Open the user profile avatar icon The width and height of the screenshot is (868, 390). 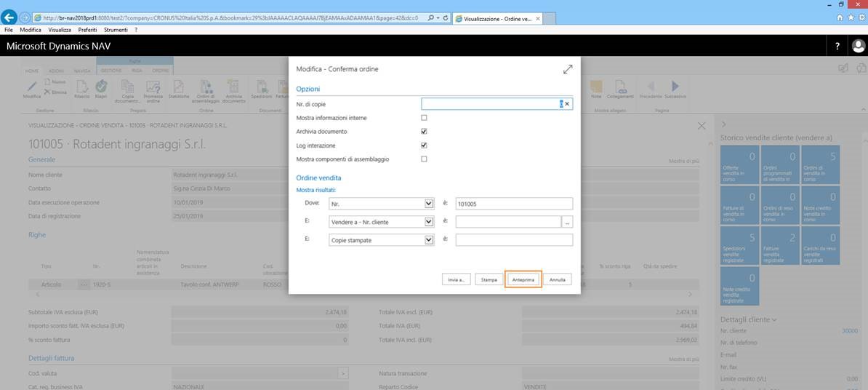pyautogui.click(x=859, y=46)
